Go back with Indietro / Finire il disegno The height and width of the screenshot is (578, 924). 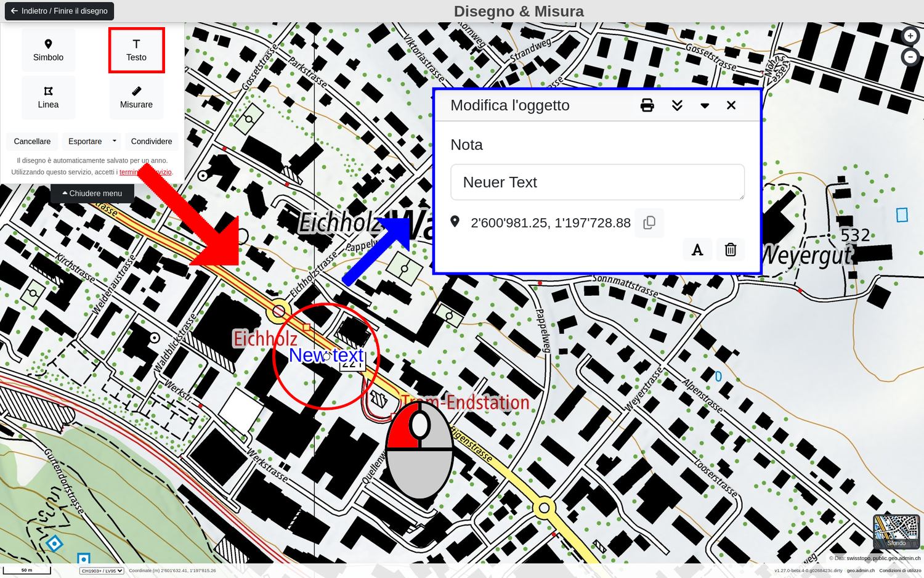click(59, 11)
